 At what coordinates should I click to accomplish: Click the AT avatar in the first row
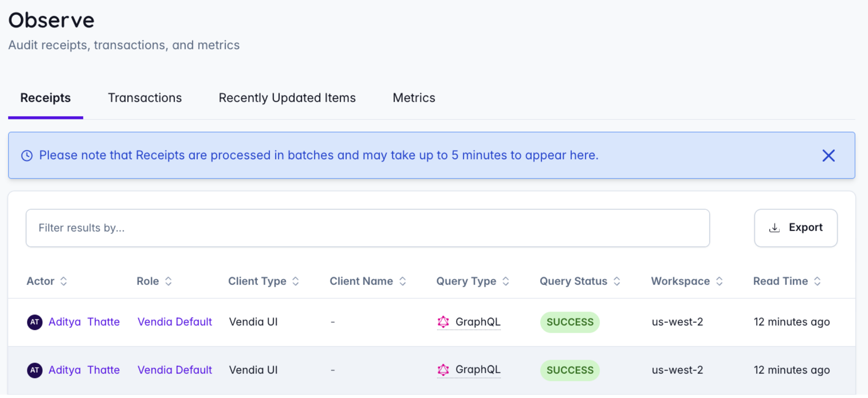(35, 322)
